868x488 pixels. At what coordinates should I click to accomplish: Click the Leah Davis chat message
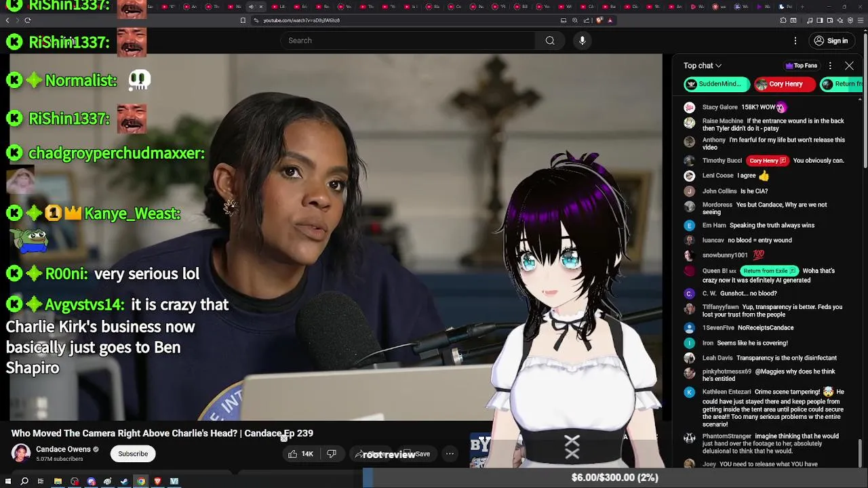pos(787,358)
